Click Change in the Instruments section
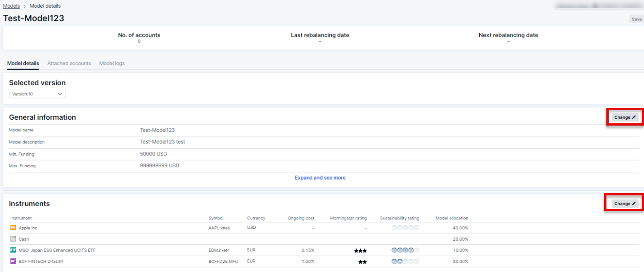This screenshot has height=272, width=644. coord(625,204)
